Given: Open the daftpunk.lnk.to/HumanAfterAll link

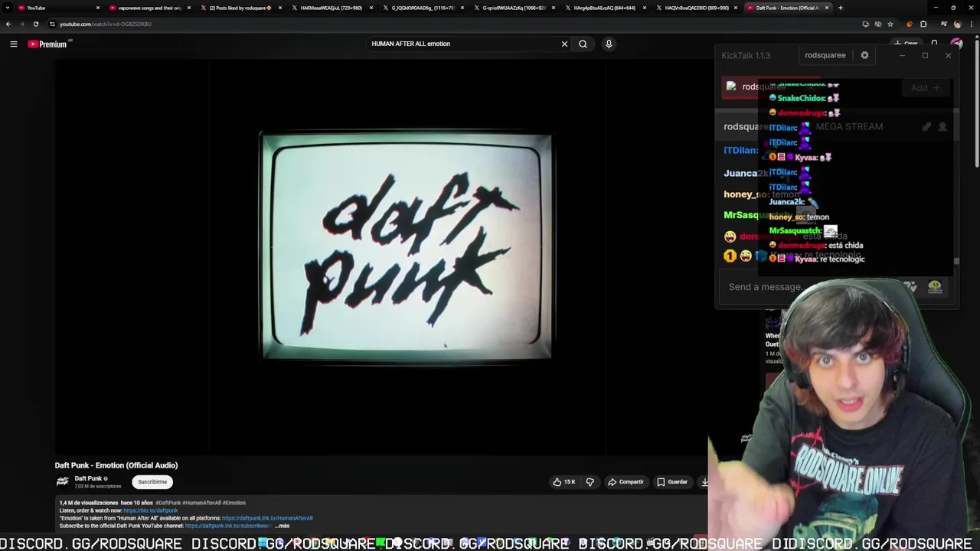Looking at the screenshot, I should click(x=267, y=518).
